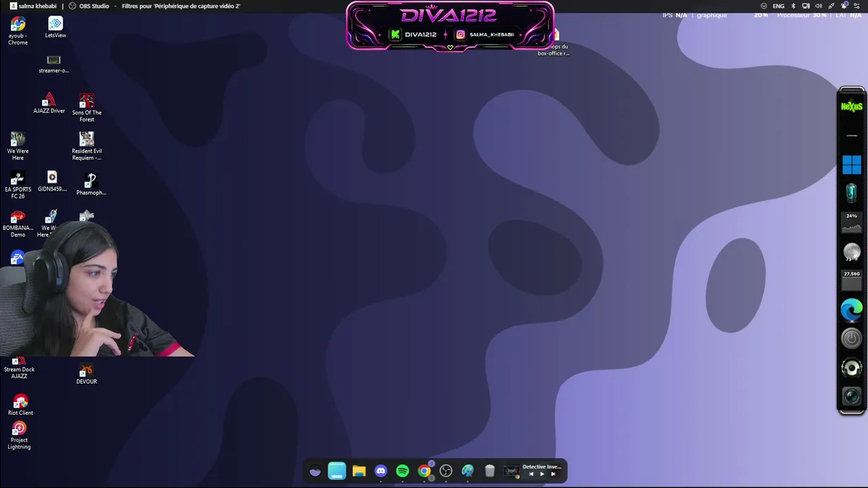Open the headphones audio icon on Nexus dock
The image size is (868, 488).
852,368
